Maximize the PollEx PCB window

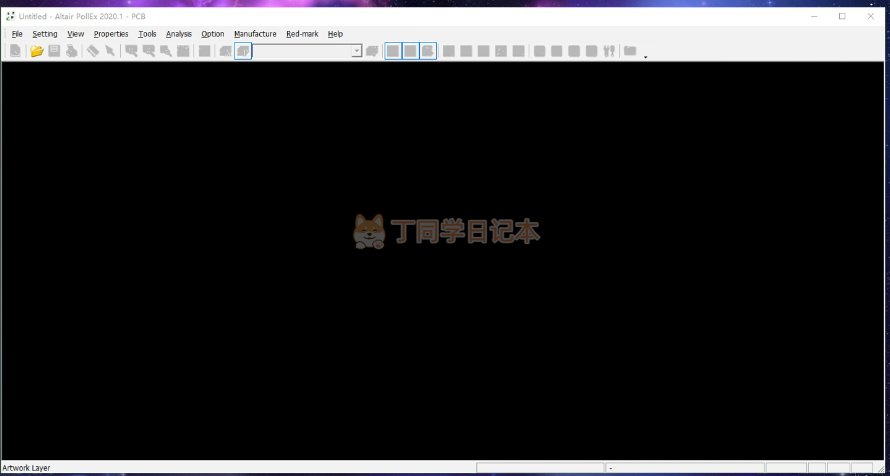842,16
